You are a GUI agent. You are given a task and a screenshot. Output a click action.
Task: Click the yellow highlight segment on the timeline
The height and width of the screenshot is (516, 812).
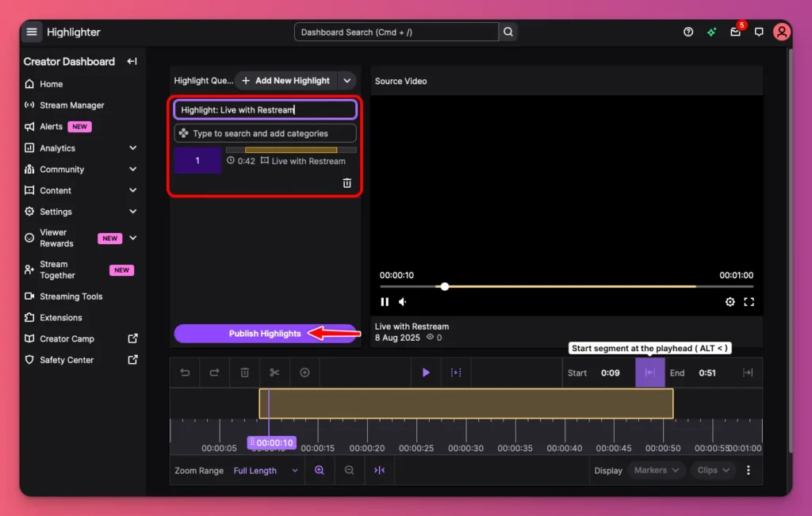pyautogui.click(x=466, y=403)
